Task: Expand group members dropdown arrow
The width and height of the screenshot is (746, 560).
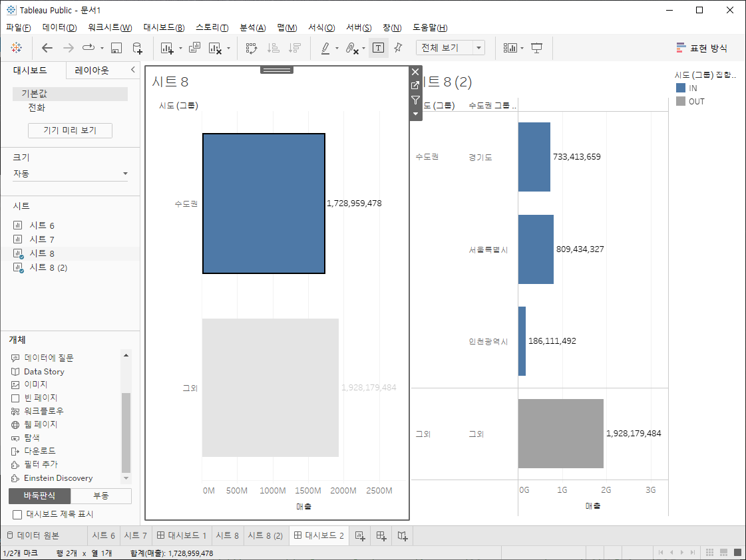Action: tap(363, 48)
